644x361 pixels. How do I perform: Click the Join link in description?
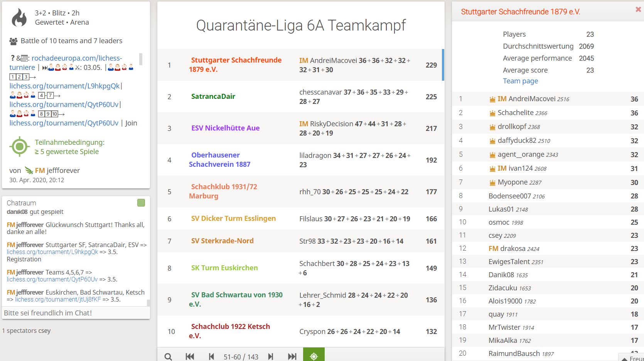(131, 123)
